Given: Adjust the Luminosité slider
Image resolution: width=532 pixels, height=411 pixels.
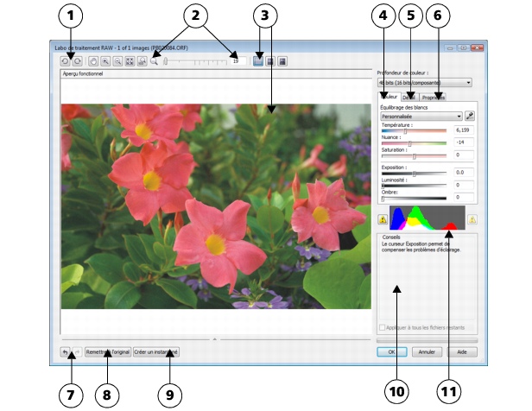Looking at the screenshot, I should pyautogui.click(x=414, y=186).
